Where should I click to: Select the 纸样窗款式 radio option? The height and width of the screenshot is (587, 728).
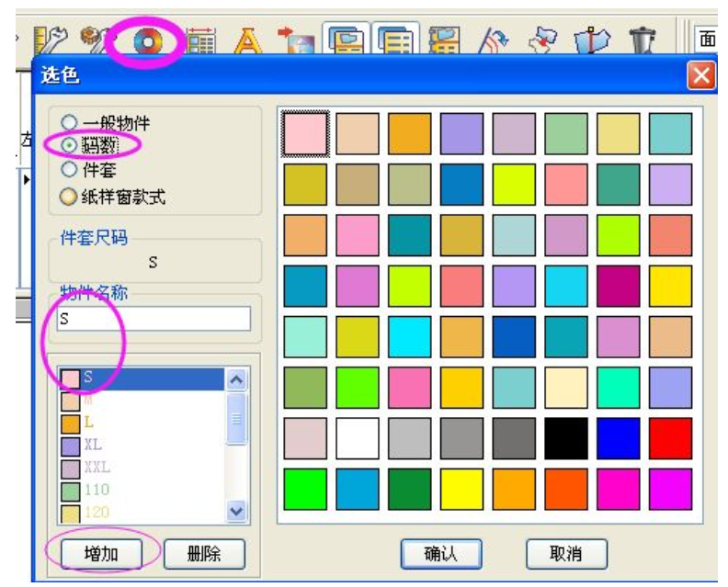click(69, 197)
